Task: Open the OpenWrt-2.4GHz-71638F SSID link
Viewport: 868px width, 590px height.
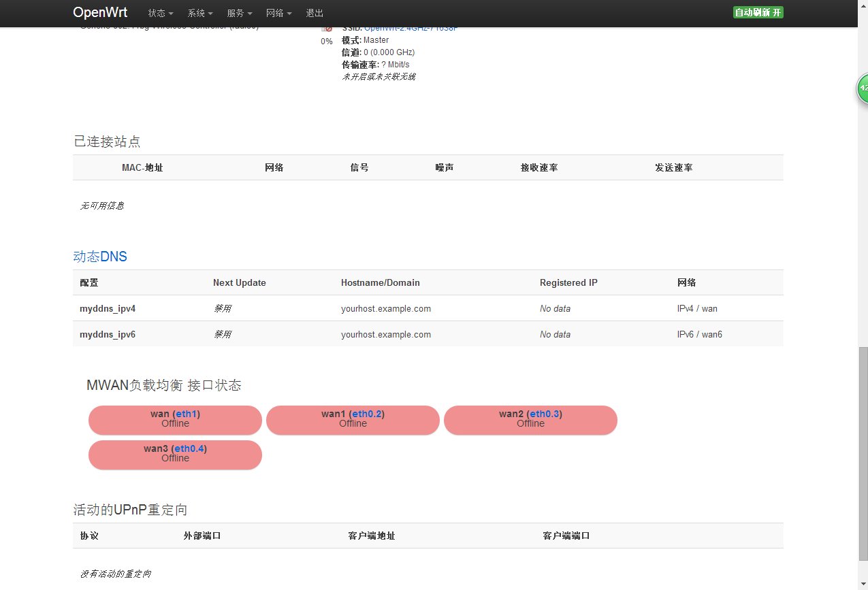Action: coord(411,28)
